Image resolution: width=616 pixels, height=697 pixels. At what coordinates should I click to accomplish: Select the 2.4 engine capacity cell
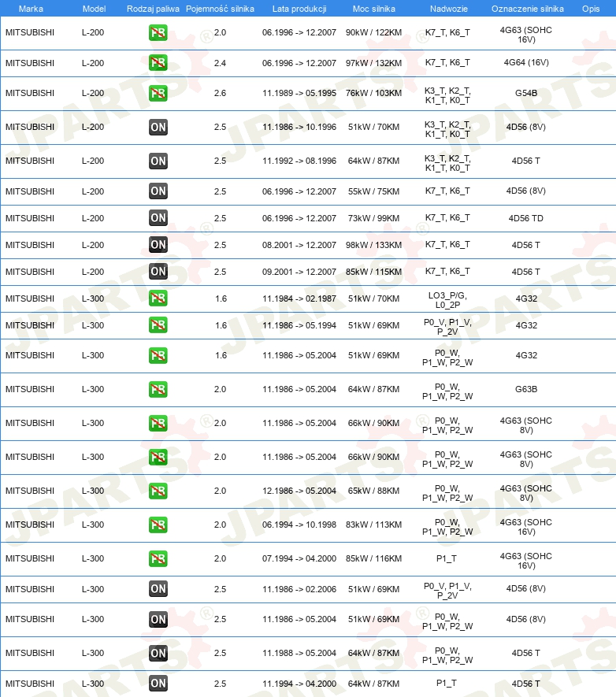pyautogui.click(x=220, y=63)
